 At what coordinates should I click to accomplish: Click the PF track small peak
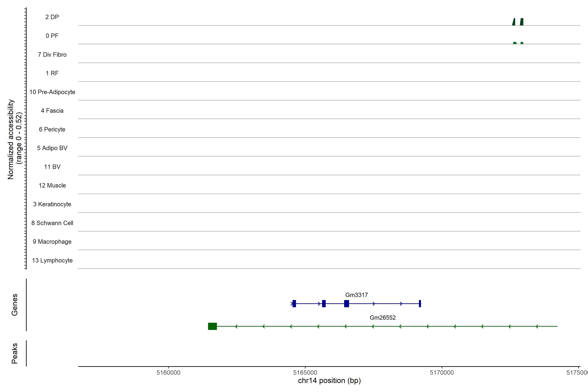click(515, 43)
